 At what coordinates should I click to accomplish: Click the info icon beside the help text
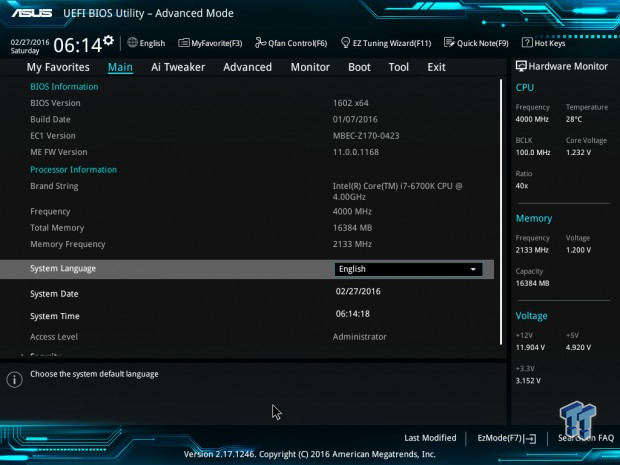15,380
